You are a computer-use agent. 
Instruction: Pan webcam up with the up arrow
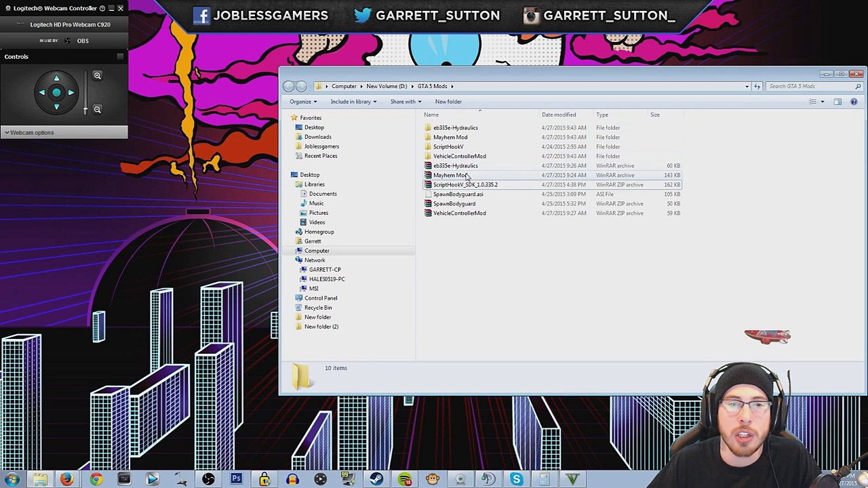tap(56, 78)
